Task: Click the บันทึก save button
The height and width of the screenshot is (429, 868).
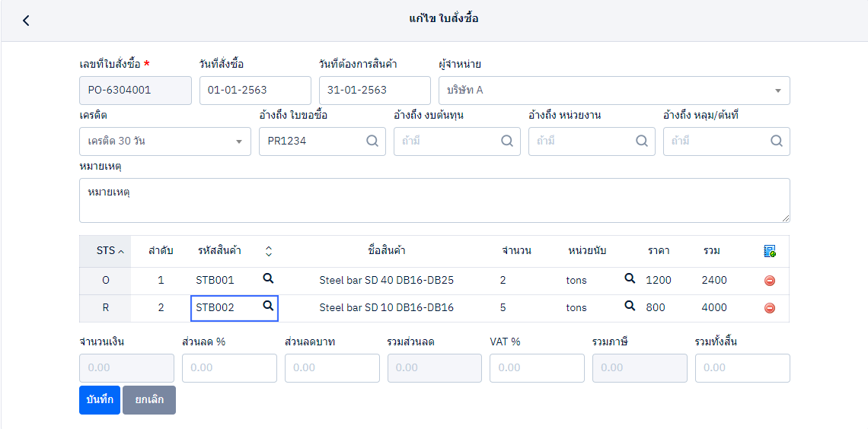Action: tap(100, 399)
